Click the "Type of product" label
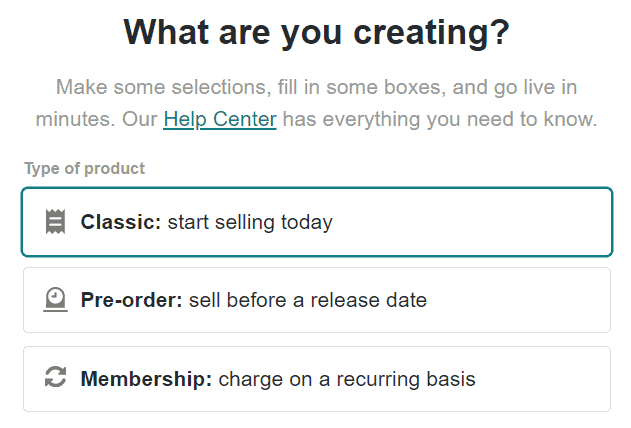This screenshot has width=631, height=428. click(x=85, y=169)
